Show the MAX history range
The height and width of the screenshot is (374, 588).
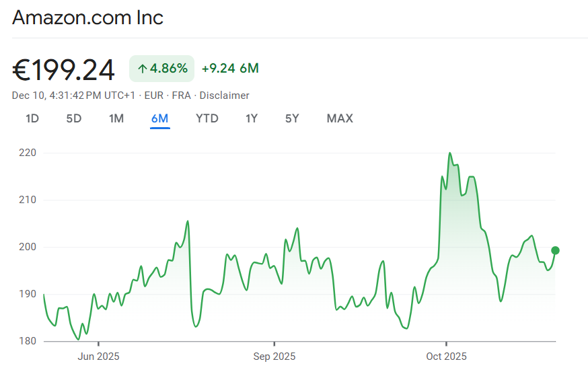(x=340, y=119)
